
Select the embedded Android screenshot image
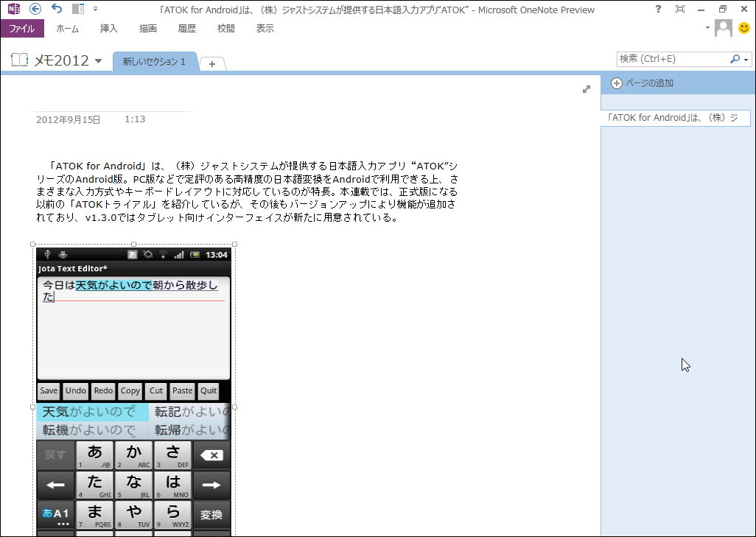pyautogui.click(x=133, y=331)
